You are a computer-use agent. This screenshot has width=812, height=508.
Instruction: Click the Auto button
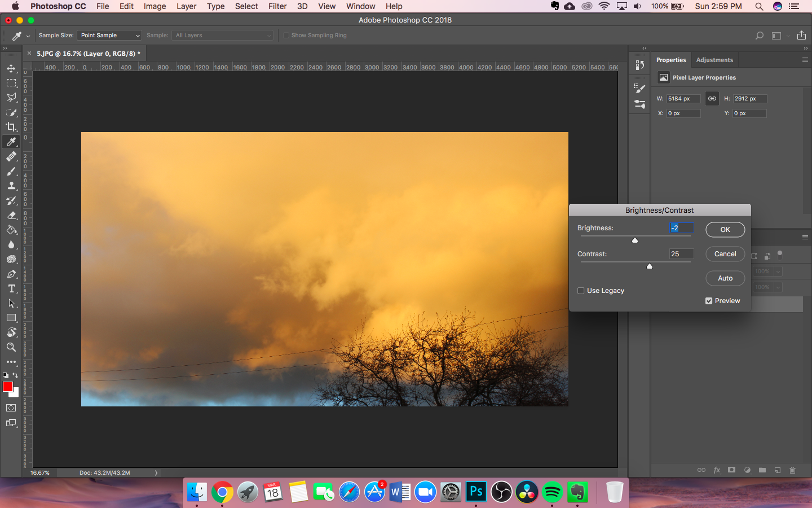pyautogui.click(x=725, y=278)
